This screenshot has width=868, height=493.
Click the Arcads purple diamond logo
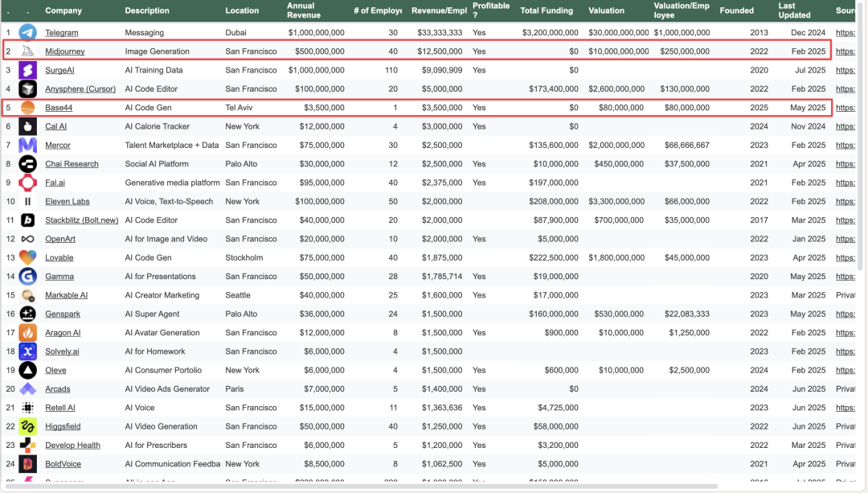click(27, 389)
